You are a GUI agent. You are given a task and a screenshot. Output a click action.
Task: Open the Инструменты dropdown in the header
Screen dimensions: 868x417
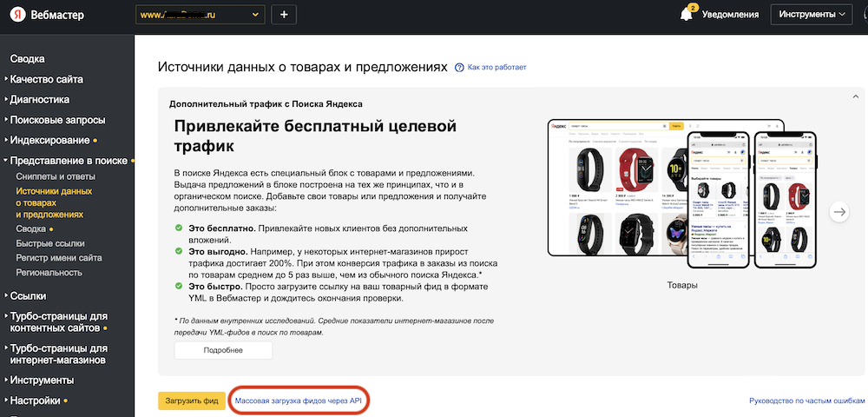point(812,15)
